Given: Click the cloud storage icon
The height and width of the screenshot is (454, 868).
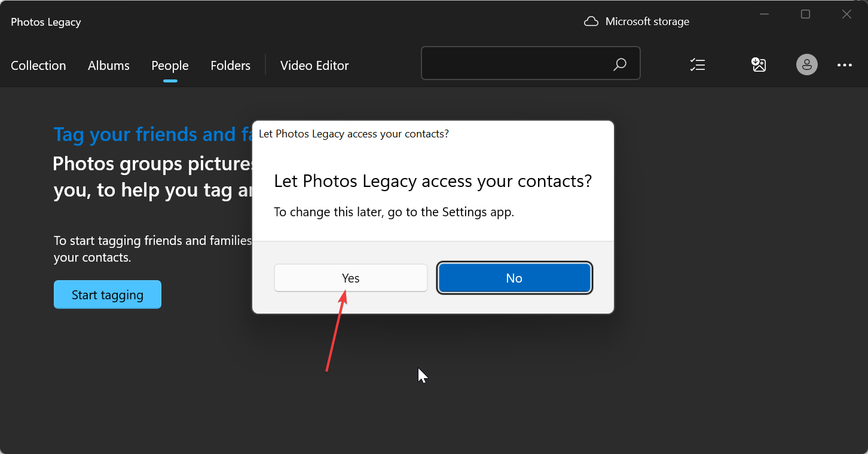Looking at the screenshot, I should pos(591,22).
